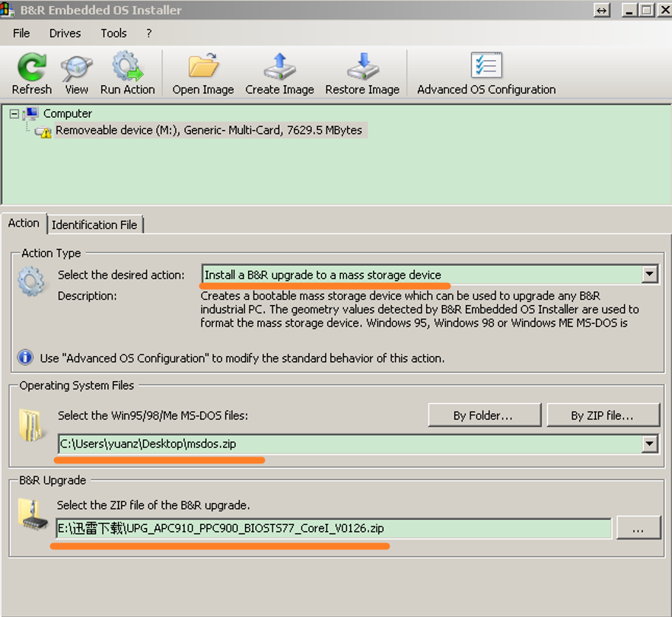Open the Drives menu
Screen dimensions: 672x617
coord(65,33)
